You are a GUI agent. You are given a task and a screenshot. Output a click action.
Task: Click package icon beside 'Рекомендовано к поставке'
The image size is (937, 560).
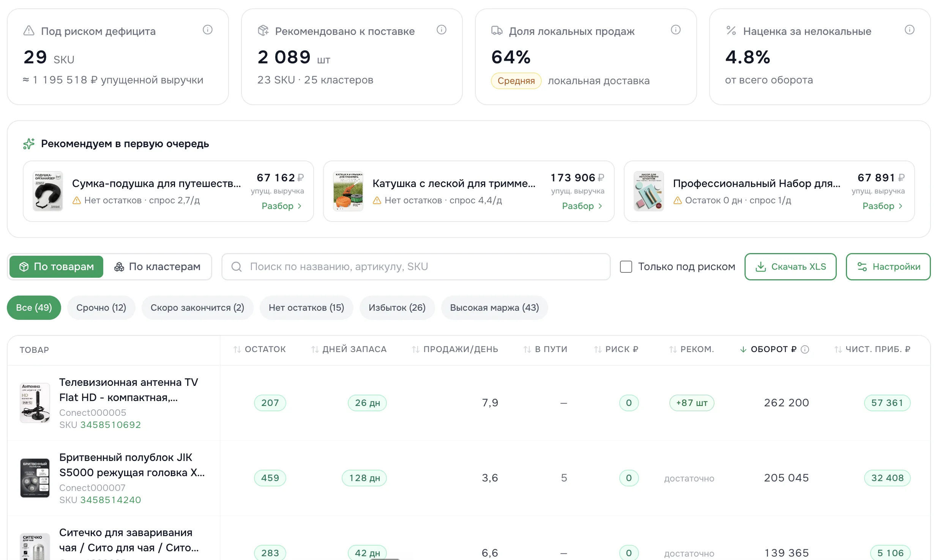pos(263,31)
